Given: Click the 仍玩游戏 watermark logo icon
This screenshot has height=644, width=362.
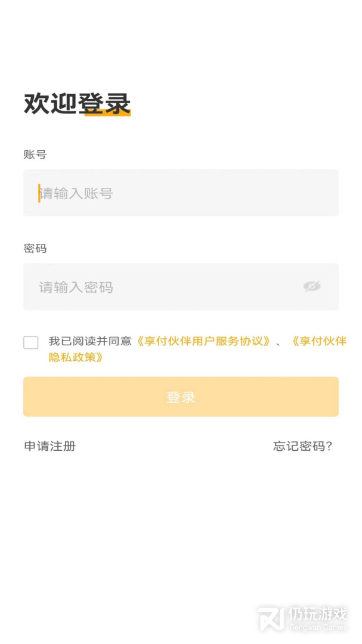Looking at the screenshot, I should [x=270, y=618].
